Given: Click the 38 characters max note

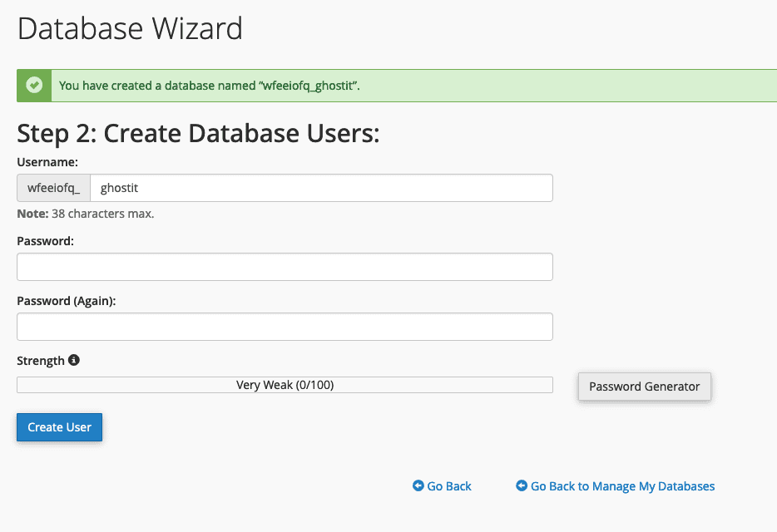Looking at the screenshot, I should click(x=86, y=214).
